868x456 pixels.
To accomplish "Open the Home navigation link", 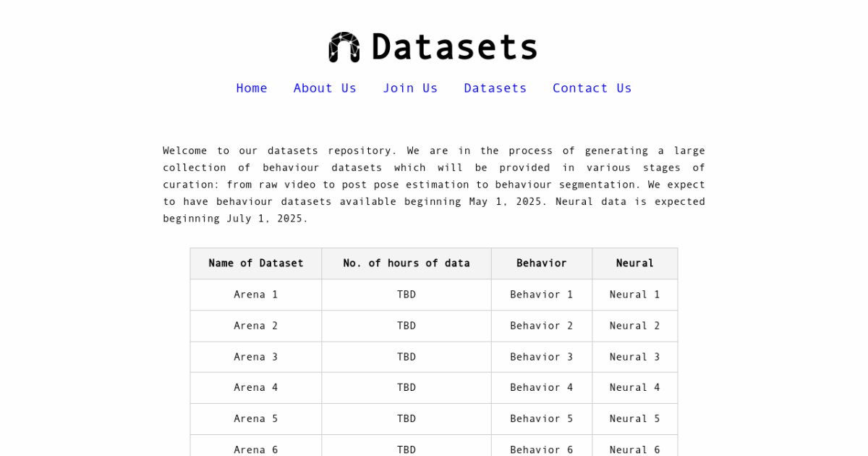I will (252, 88).
